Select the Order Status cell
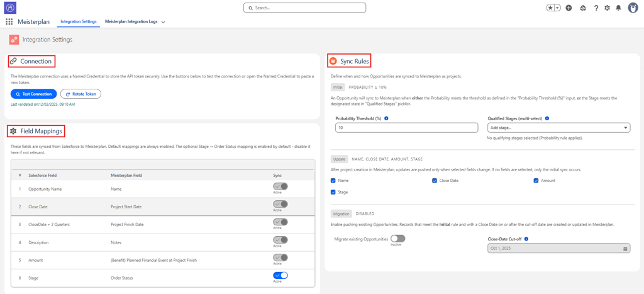 [x=121, y=278]
